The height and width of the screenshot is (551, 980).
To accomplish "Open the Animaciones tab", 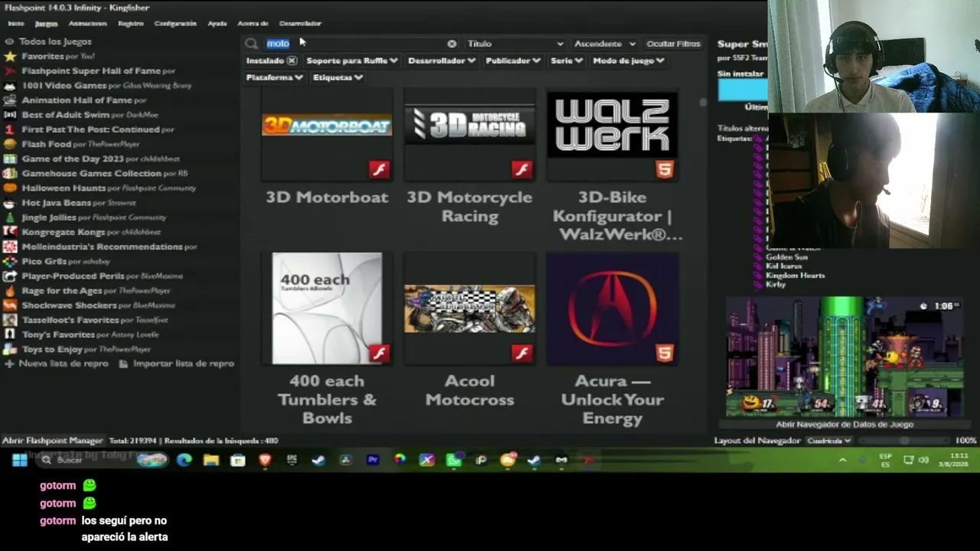I will pyautogui.click(x=87, y=24).
